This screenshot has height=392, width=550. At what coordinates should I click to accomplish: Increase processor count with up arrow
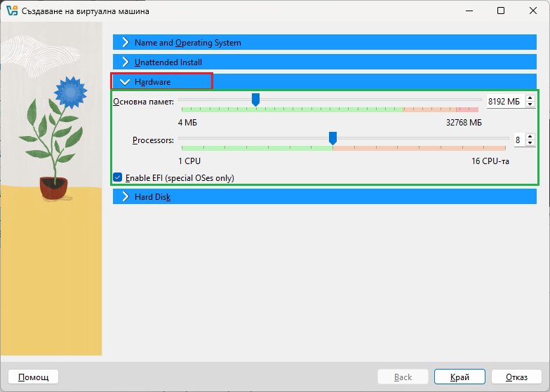(x=530, y=137)
